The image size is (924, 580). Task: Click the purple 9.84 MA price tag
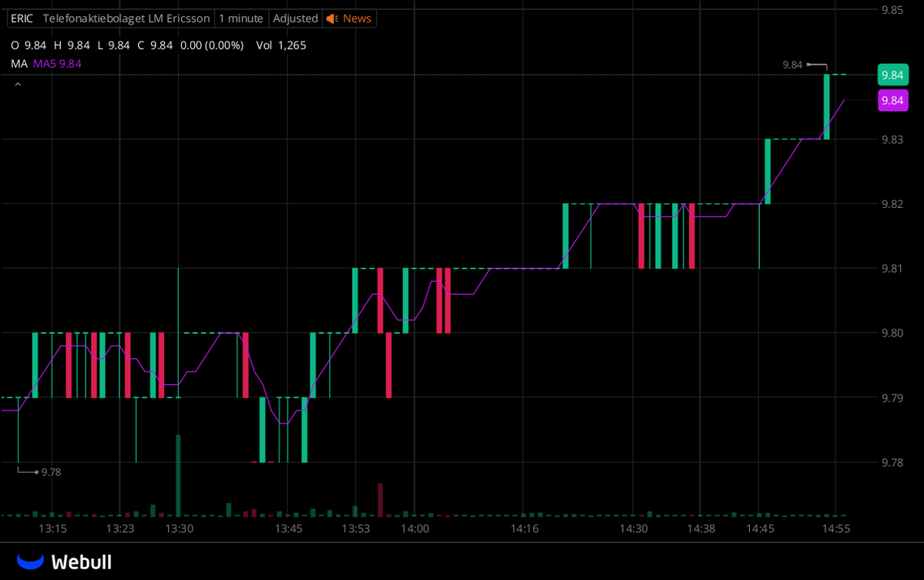[x=892, y=100]
